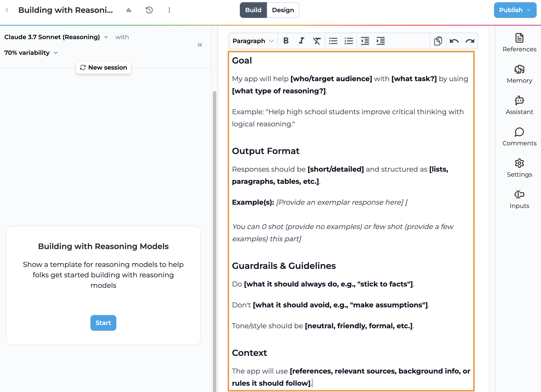This screenshot has width=541, height=392.
Task: Clear text formatting with strikethrough-T icon
Action: [x=317, y=41]
